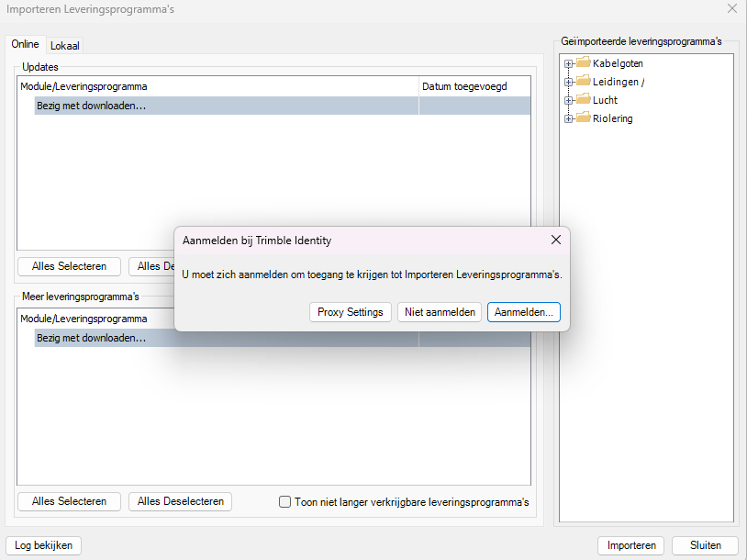Click the Riolering folder icon

point(583,118)
